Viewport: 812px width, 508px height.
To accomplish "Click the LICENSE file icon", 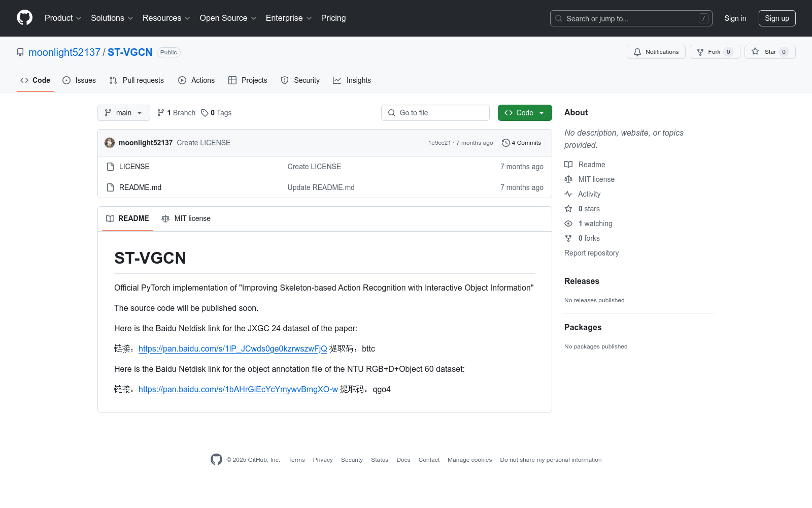I will [110, 167].
